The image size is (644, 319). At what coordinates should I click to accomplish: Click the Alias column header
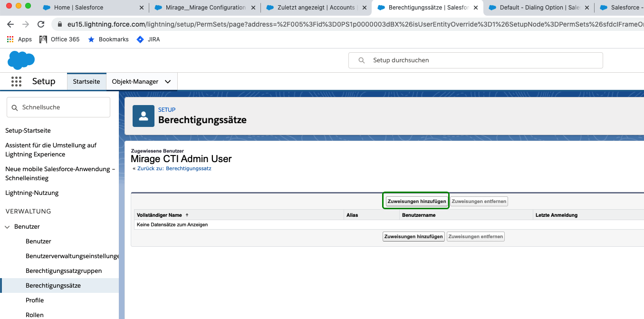click(352, 215)
